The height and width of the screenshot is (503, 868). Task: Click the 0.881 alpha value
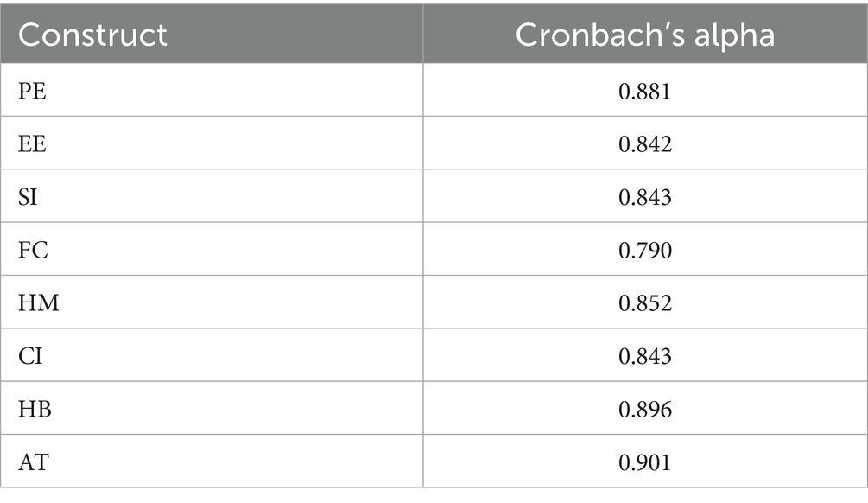pyautogui.click(x=644, y=91)
